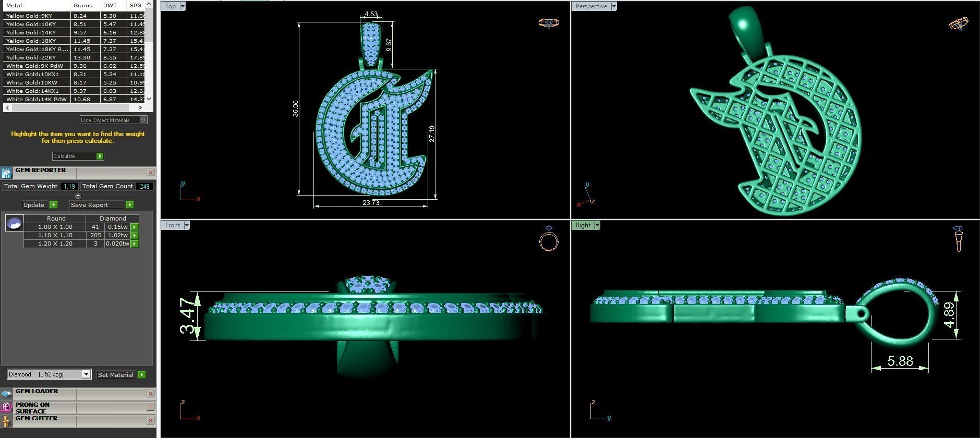Click the Gem Cutter tool icon
The height and width of the screenshot is (438, 980).
tap(6, 421)
